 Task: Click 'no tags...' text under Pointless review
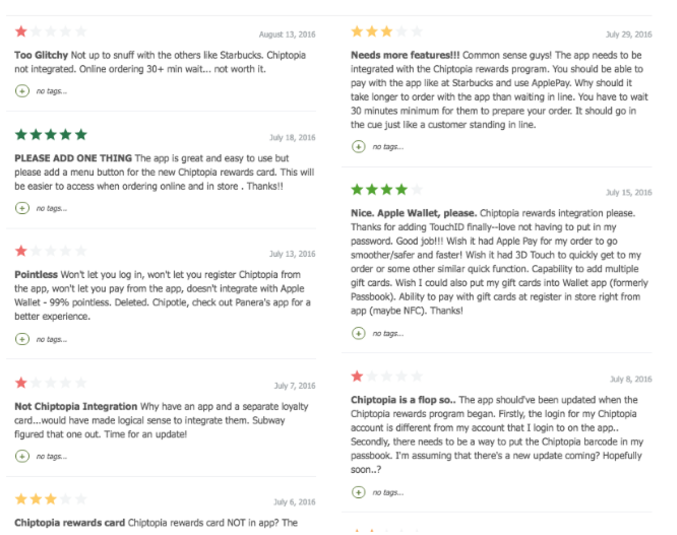pos(51,339)
